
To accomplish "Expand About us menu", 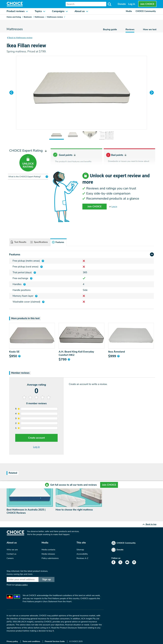I will [81, 11].
